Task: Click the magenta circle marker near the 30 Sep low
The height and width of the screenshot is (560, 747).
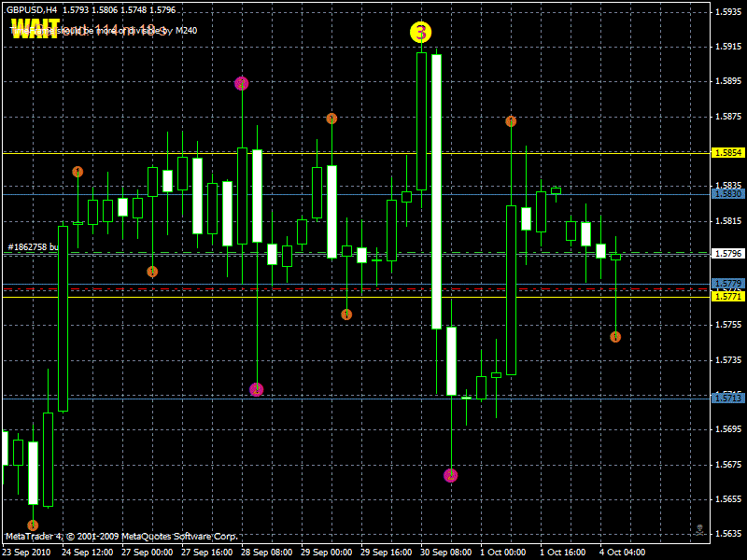Action: (x=451, y=475)
